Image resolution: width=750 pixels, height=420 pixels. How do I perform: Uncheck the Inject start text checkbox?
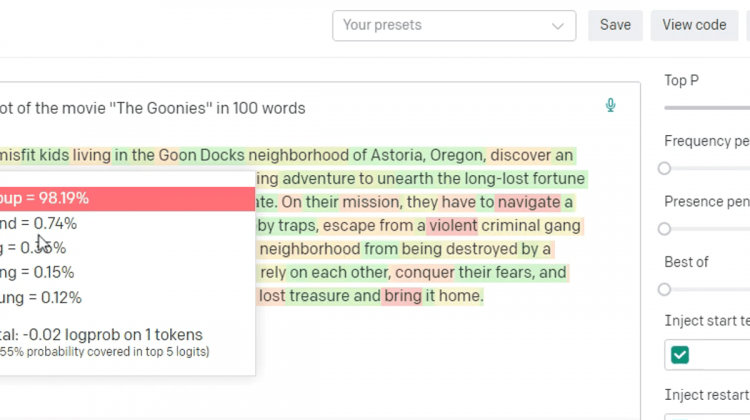coord(680,354)
